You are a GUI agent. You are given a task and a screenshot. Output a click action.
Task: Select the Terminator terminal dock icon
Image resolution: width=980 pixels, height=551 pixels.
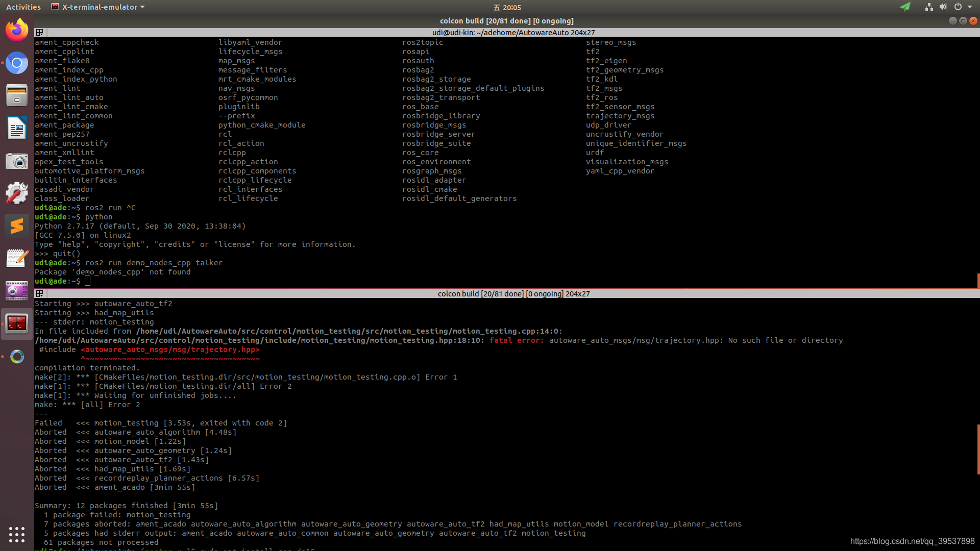[17, 323]
